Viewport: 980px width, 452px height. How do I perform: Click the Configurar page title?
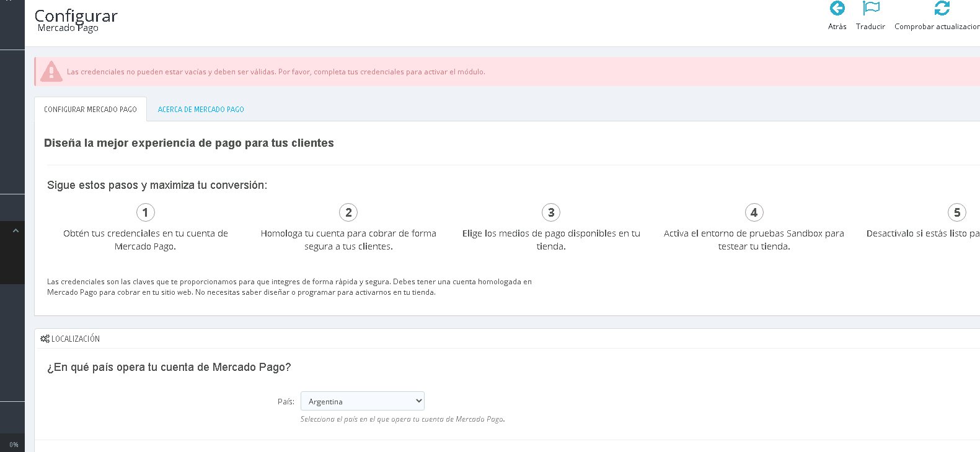[x=76, y=15]
